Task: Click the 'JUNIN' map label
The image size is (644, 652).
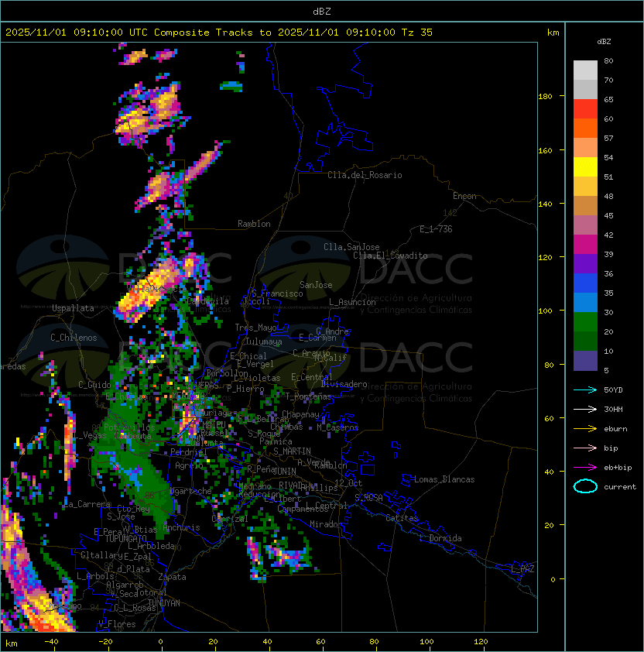Action: [285, 472]
